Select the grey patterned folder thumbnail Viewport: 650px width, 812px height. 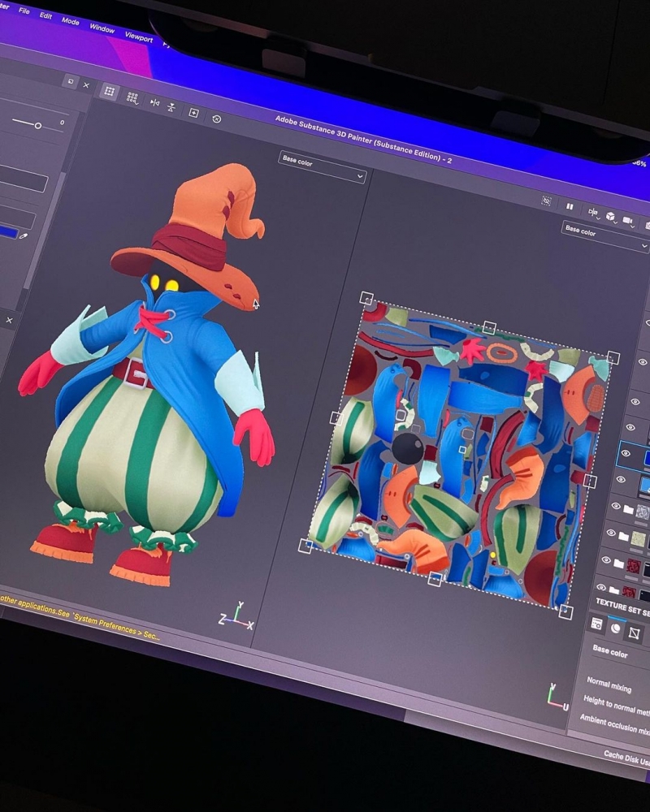click(643, 513)
